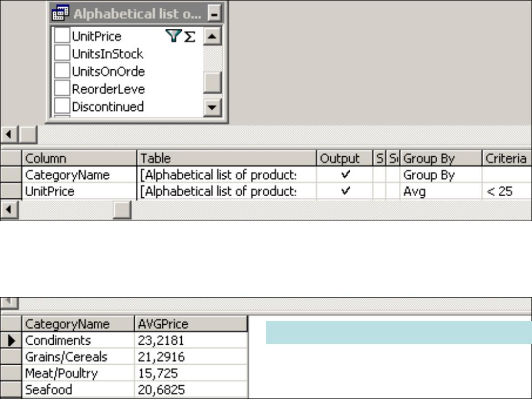This screenshot has height=399, width=532.
Task: Tick the UnitsOnOrder column checkbox
Action: pos(62,71)
